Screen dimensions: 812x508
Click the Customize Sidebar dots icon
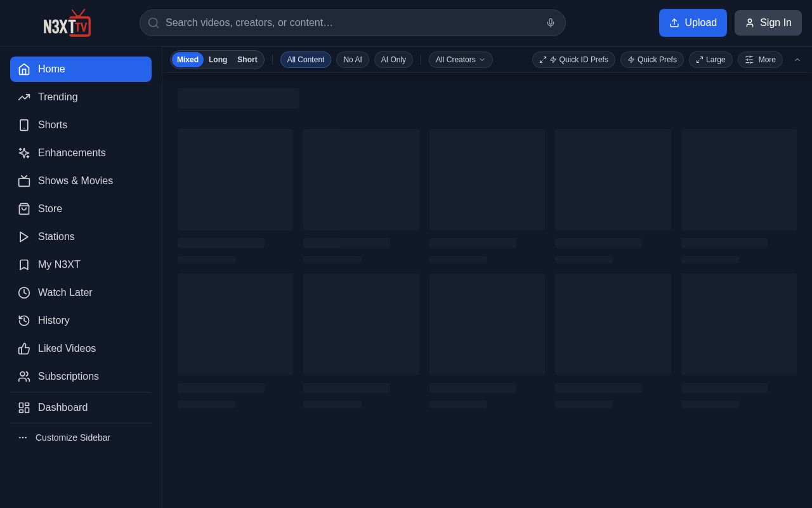point(23,438)
